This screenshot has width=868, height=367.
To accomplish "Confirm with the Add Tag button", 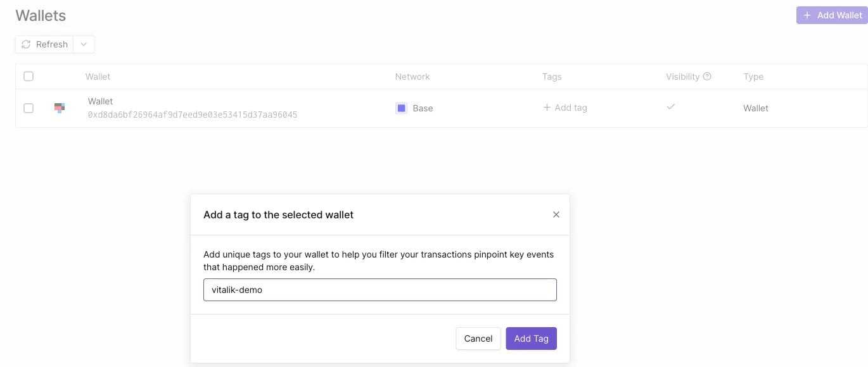I will click(x=532, y=339).
